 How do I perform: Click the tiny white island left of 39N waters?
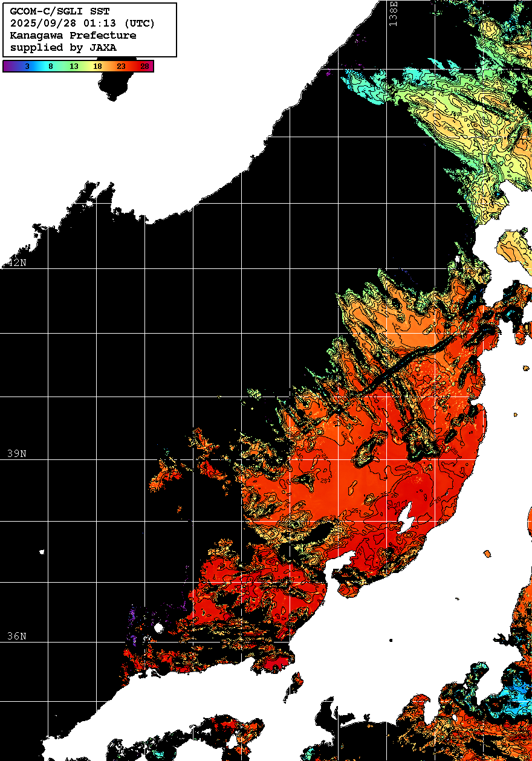tap(42, 552)
